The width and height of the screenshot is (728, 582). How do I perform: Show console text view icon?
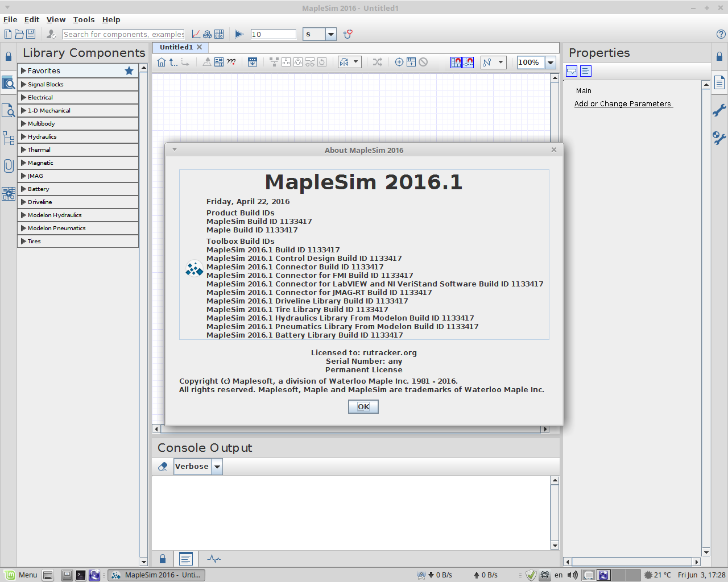pyautogui.click(x=186, y=559)
